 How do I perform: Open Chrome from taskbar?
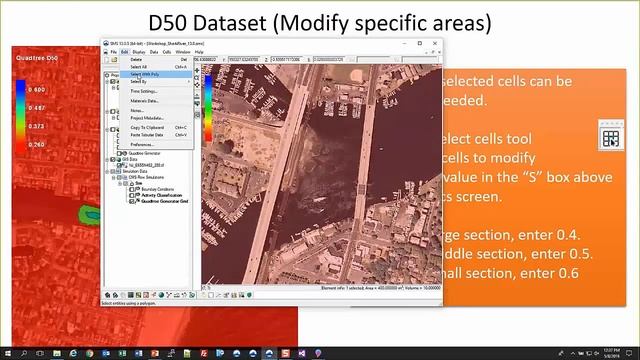[89, 353]
